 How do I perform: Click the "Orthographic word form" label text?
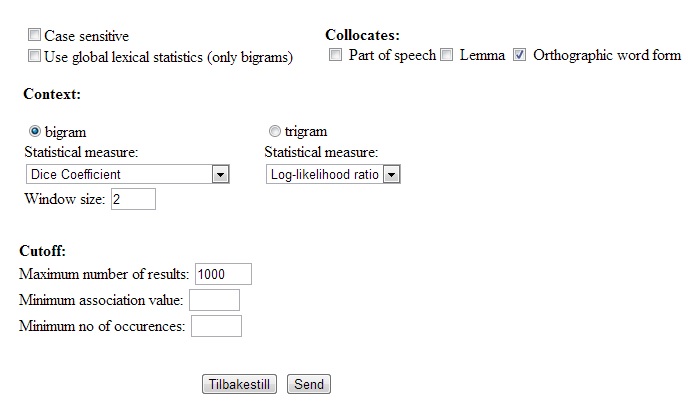(x=606, y=55)
